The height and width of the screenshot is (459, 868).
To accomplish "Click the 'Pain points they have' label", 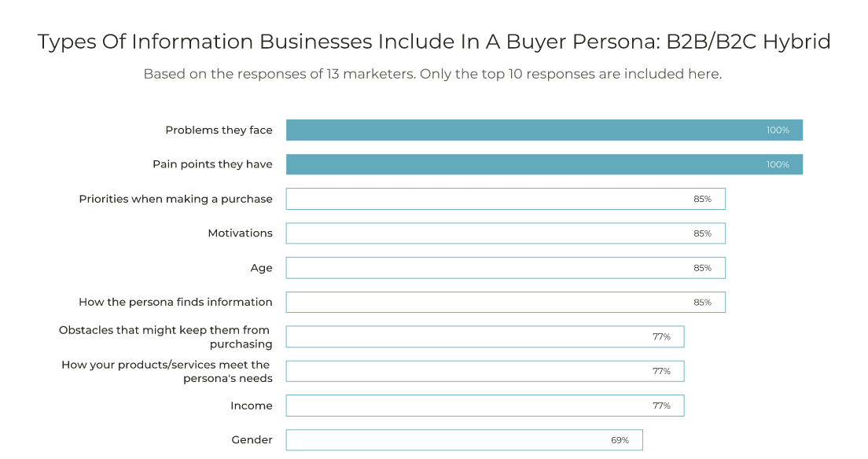I will pos(212,164).
